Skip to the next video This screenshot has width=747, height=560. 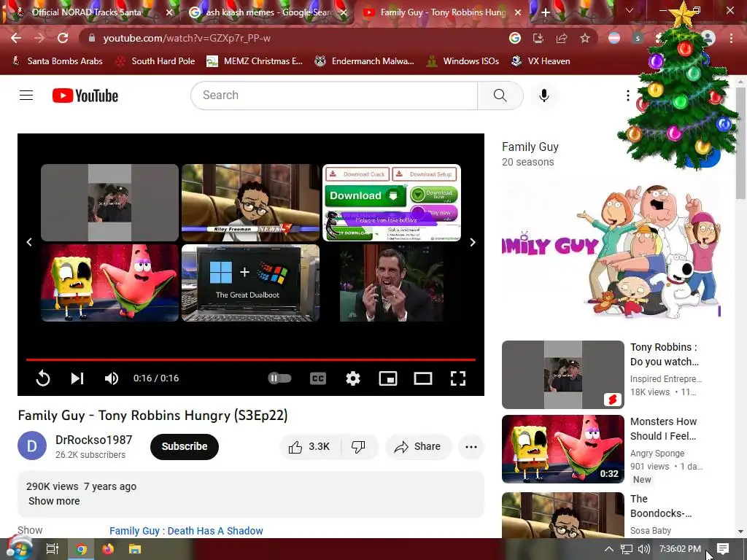77,378
